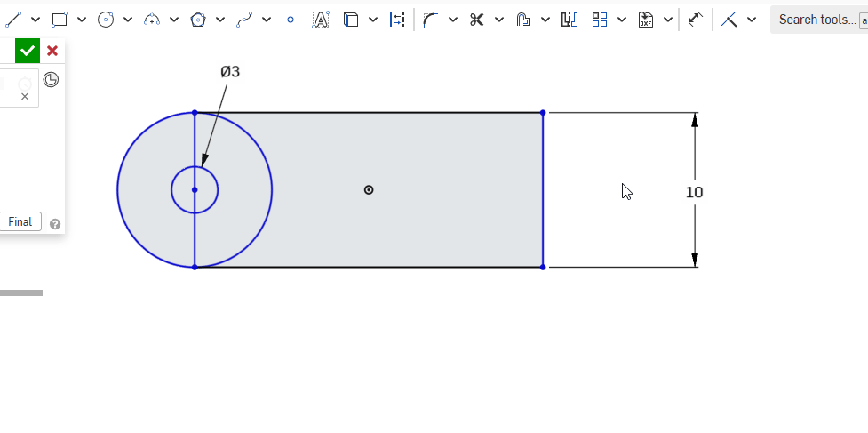
Task: Select the Sketch fillet tool
Action: pyautogui.click(x=431, y=20)
